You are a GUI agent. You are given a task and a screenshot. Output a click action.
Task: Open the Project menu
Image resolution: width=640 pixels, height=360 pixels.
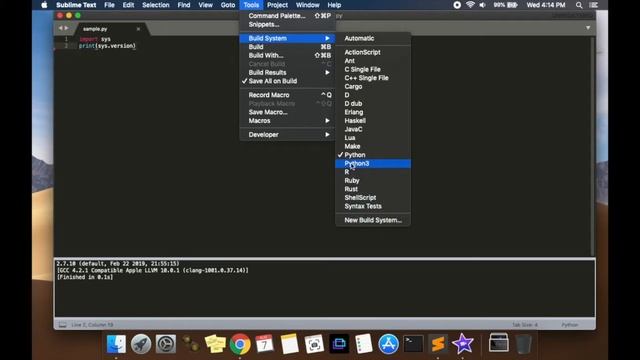[277, 5]
